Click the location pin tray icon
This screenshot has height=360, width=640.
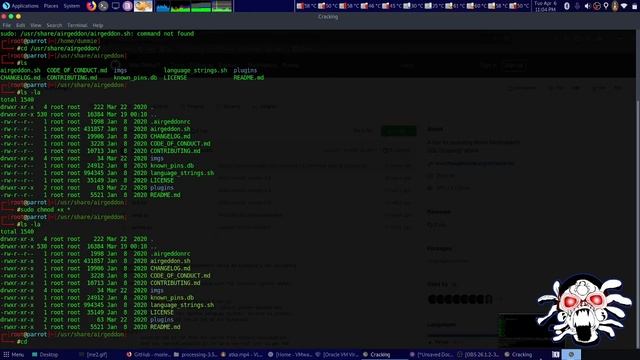[x=606, y=6]
